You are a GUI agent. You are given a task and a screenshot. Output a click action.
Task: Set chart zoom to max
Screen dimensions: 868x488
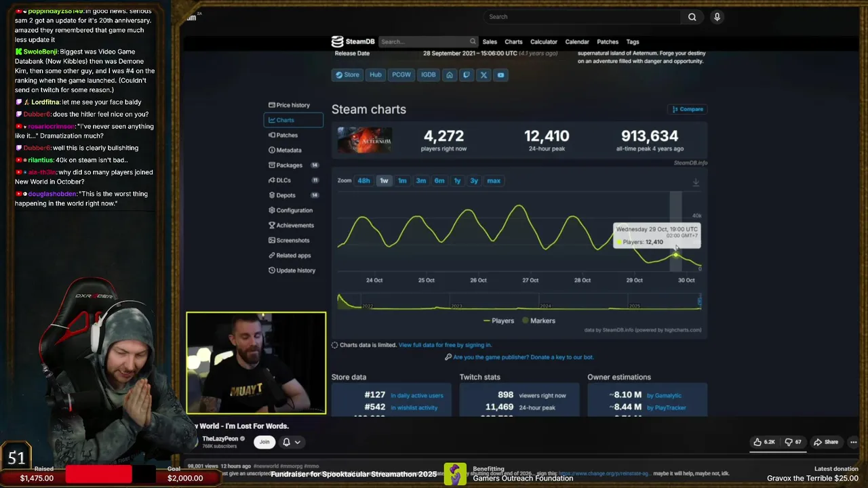pyautogui.click(x=494, y=180)
